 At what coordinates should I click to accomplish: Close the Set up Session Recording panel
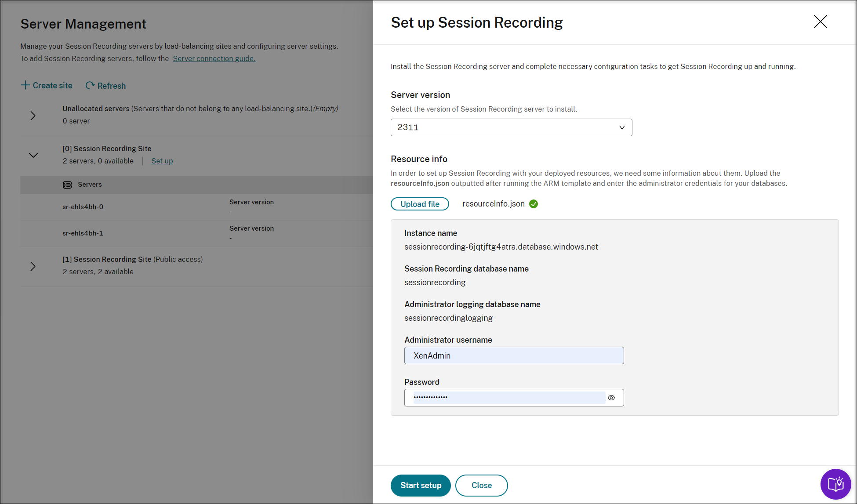pos(820,22)
